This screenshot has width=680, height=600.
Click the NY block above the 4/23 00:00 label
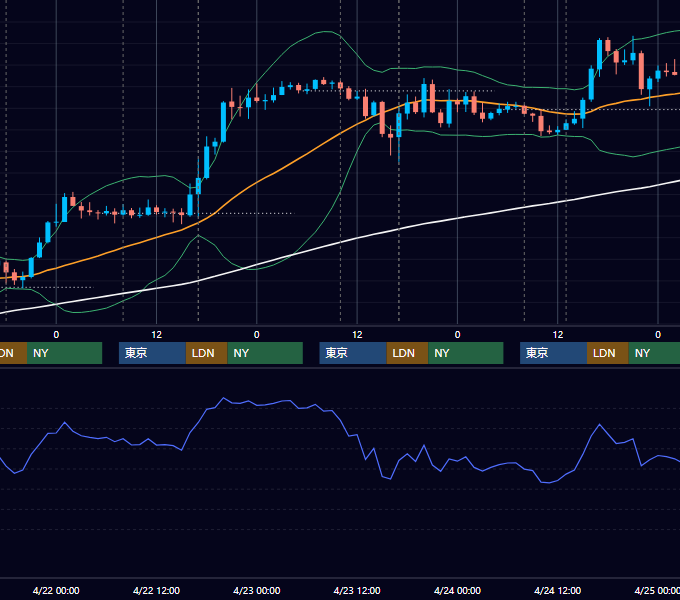tap(265, 353)
